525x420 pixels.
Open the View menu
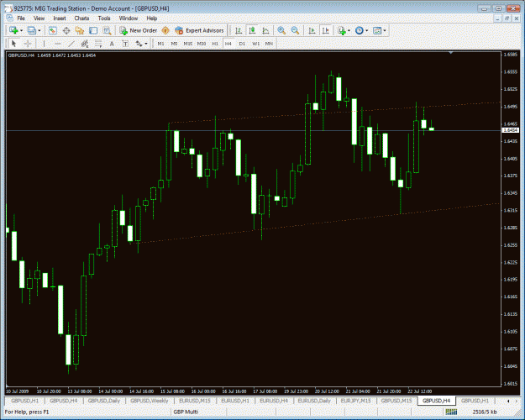click(x=39, y=18)
